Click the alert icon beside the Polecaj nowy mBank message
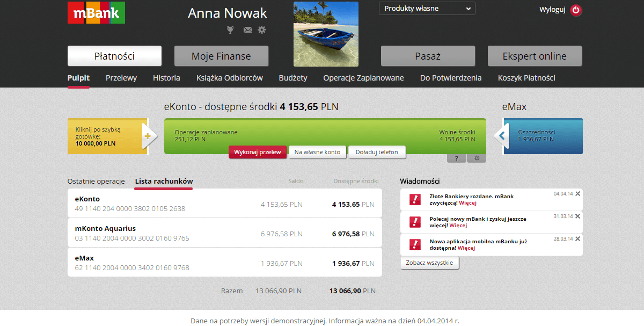 coord(415,222)
